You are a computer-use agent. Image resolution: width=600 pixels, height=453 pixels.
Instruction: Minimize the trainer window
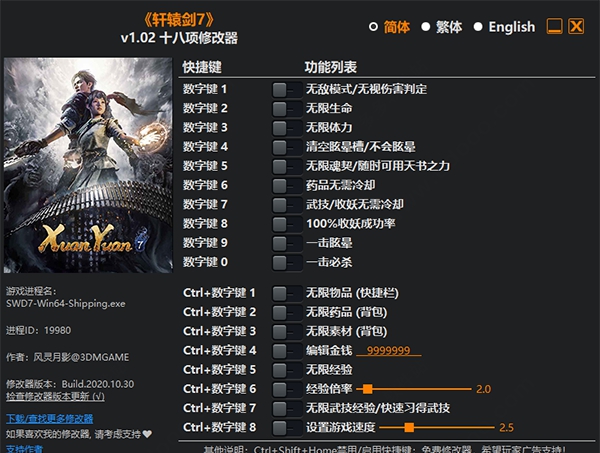tap(554, 26)
